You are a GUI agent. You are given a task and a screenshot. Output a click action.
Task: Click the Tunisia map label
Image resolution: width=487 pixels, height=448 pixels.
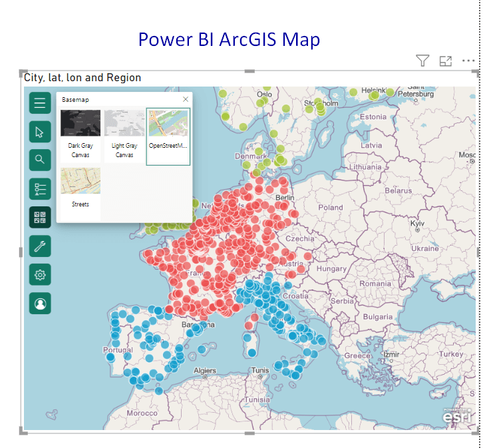[257, 400]
